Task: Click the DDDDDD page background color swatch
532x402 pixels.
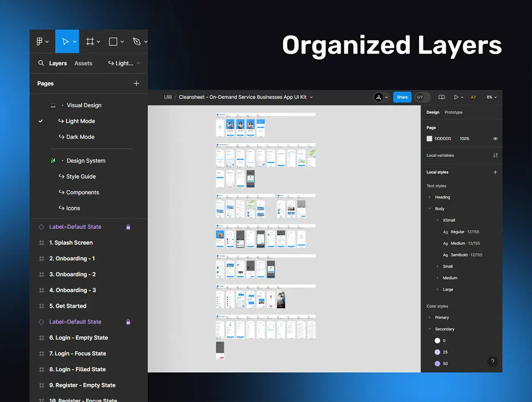Action: tap(429, 139)
